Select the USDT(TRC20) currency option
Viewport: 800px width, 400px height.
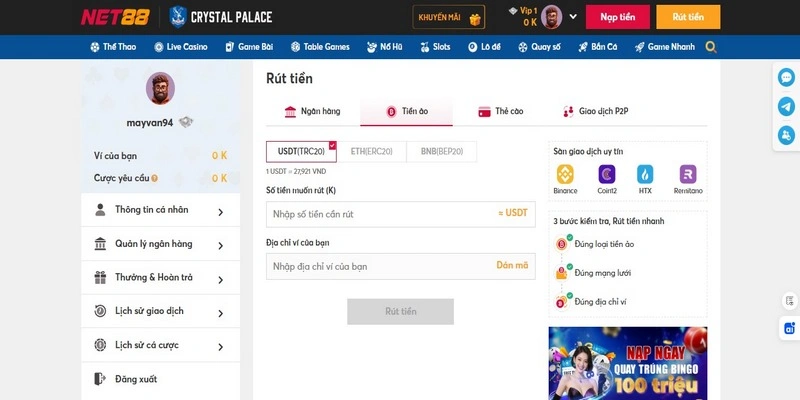pyautogui.click(x=301, y=152)
